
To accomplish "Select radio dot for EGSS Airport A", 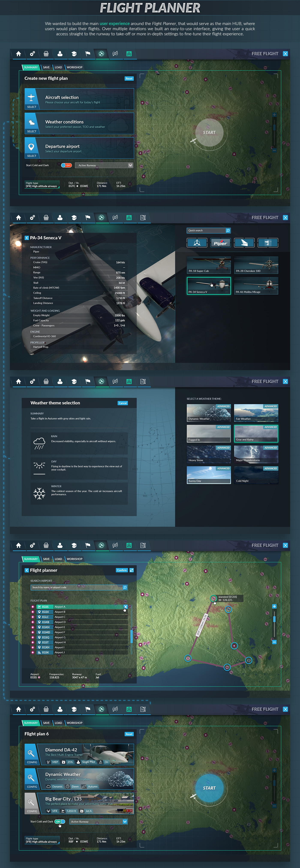I will (x=33, y=607).
